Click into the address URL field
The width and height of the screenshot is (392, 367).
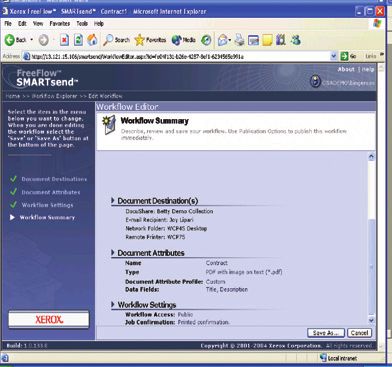180,56
